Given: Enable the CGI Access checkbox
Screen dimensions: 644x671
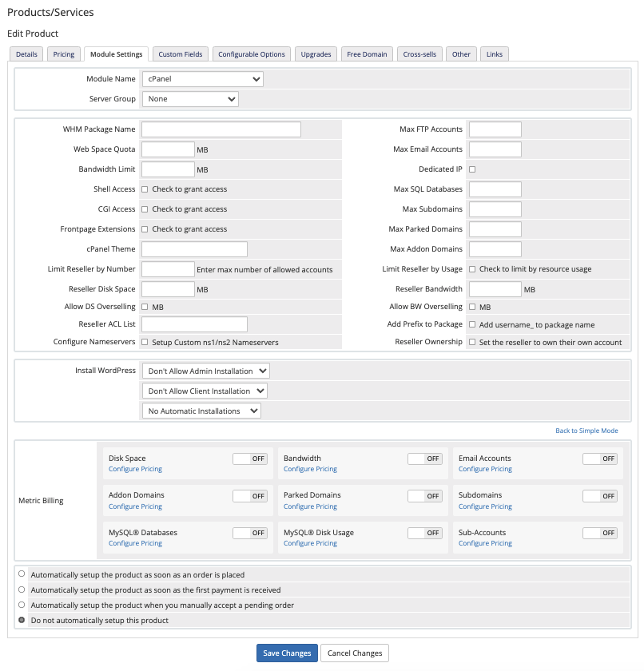Looking at the screenshot, I should [145, 209].
